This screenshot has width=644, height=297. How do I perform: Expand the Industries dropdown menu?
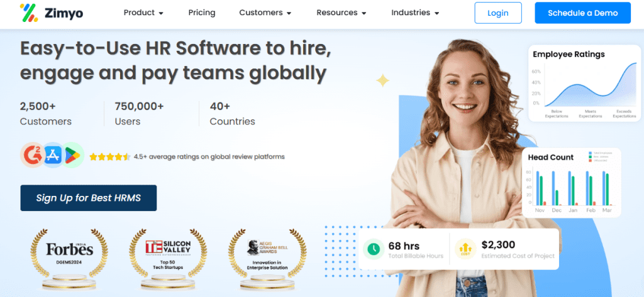pos(415,13)
